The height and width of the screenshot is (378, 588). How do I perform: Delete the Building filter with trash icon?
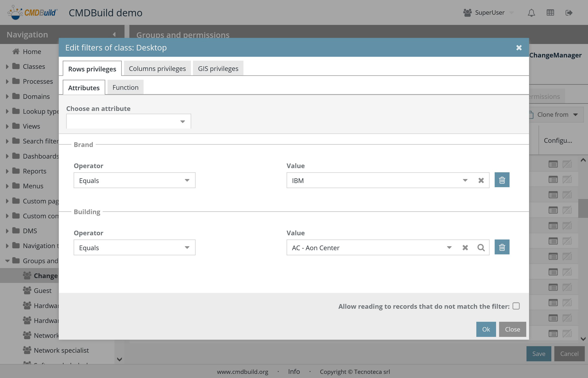click(502, 247)
